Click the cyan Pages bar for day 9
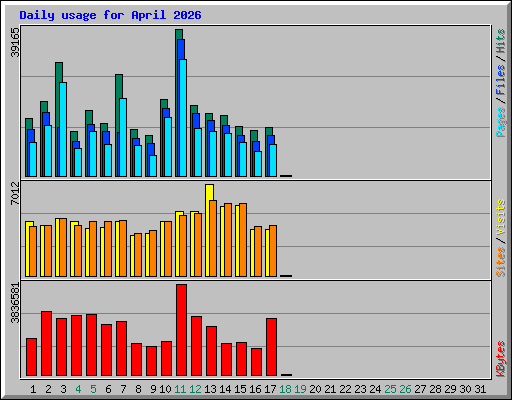Image resolution: width=512 pixels, height=400 pixels. [x=153, y=166]
